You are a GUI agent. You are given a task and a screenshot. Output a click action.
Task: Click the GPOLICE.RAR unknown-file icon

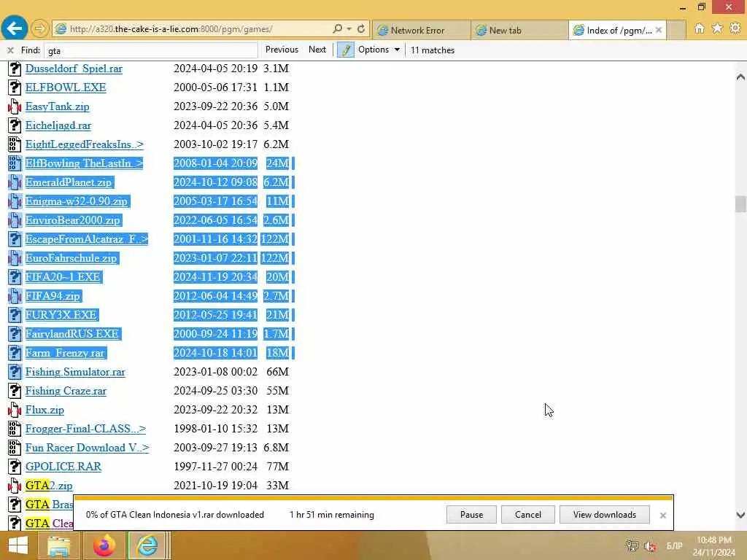15,467
